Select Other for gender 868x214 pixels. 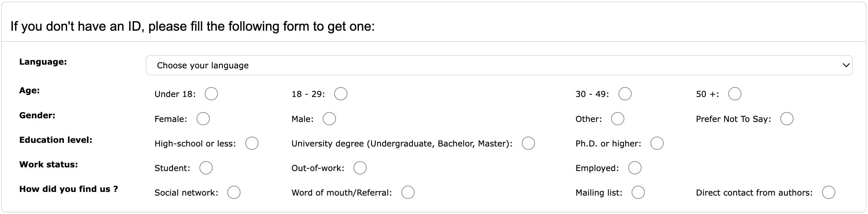pos(618,119)
